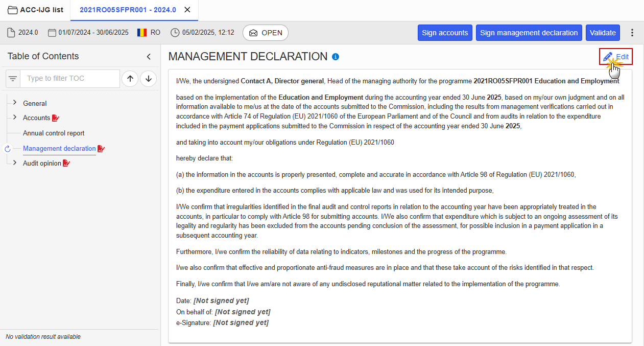The width and height of the screenshot is (644, 346).
Task: Click the filter icon in TOC search
Action: click(13, 79)
